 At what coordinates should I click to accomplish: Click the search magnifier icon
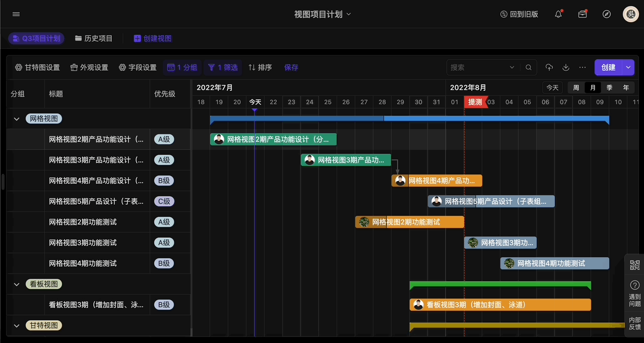529,68
